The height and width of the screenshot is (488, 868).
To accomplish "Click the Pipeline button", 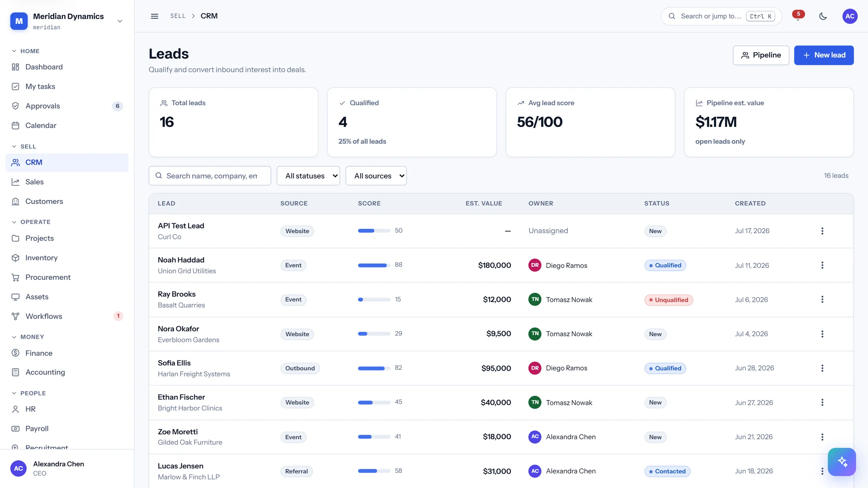I will click(x=761, y=55).
